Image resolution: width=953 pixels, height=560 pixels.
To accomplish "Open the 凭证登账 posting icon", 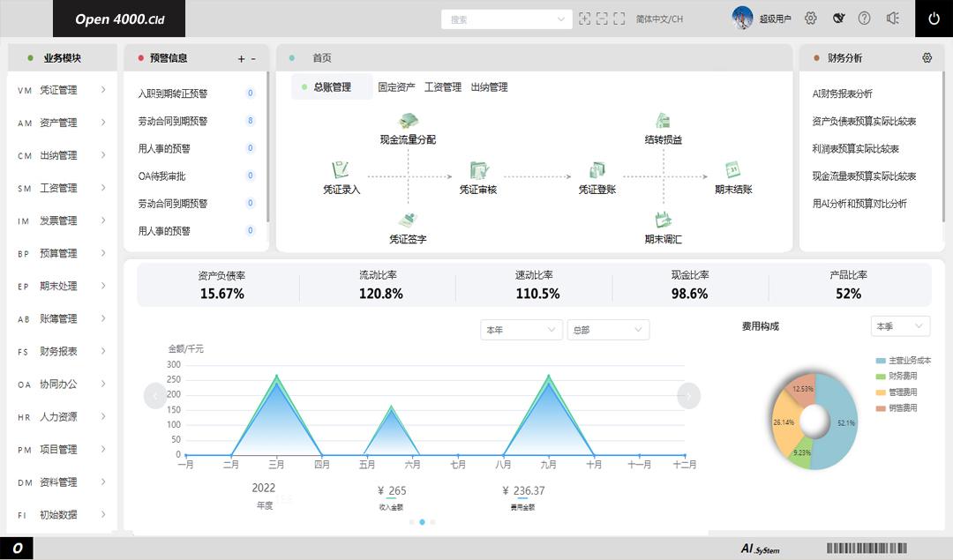I will coord(597,169).
